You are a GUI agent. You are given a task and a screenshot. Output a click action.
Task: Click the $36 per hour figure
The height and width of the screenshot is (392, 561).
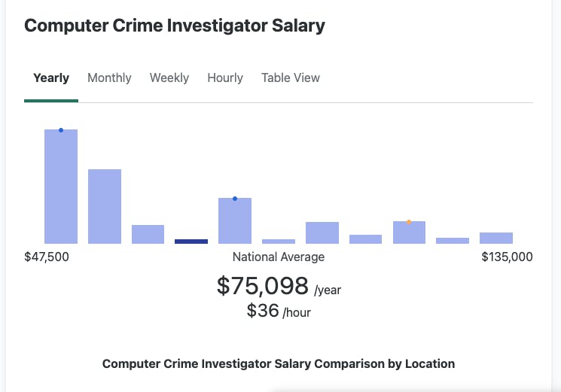[263, 311]
